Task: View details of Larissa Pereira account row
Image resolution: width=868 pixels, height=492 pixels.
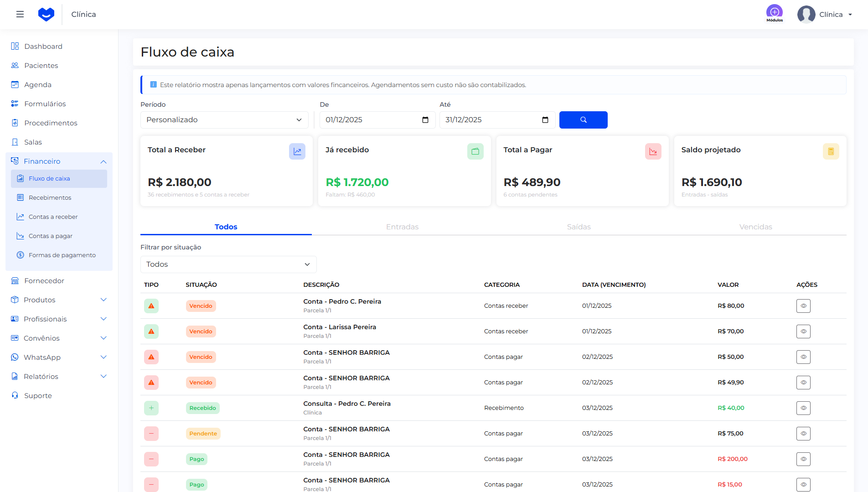Action: [x=803, y=331]
